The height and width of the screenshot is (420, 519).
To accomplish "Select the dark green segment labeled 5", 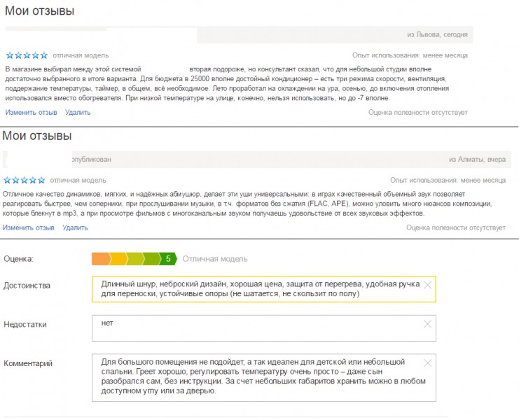I will (x=168, y=259).
